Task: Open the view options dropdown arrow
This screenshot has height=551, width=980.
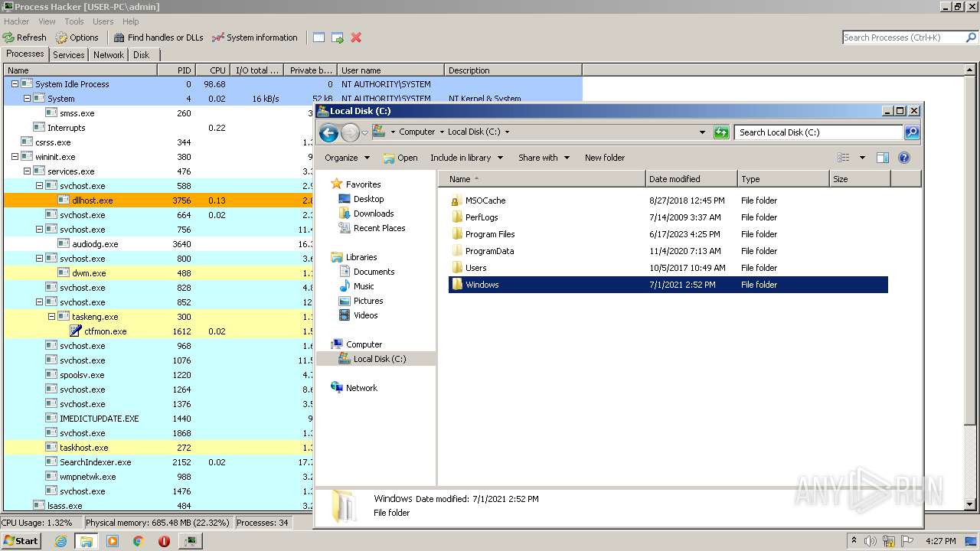Action: pos(862,158)
